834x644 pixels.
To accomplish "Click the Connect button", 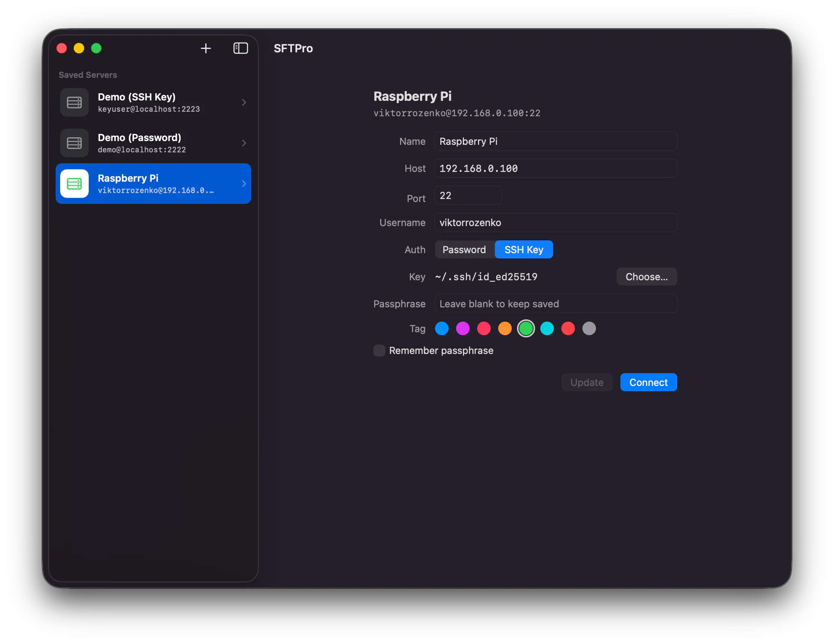I will click(x=648, y=382).
